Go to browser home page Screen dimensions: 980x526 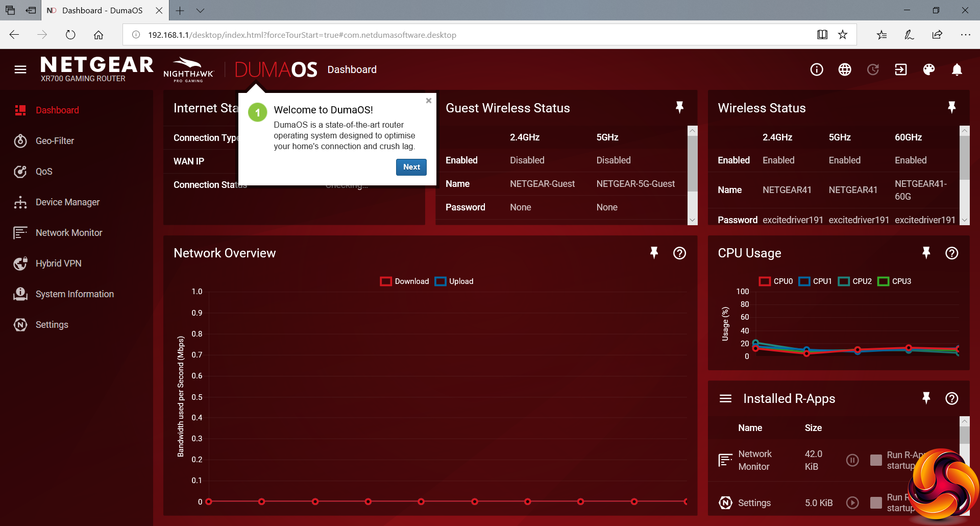coord(99,35)
